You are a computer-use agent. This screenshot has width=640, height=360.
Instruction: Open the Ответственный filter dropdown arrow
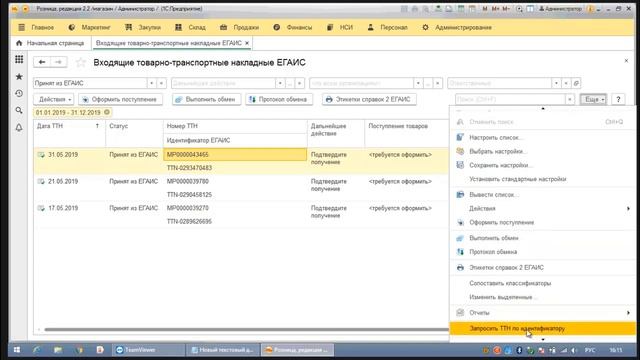click(x=556, y=83)
